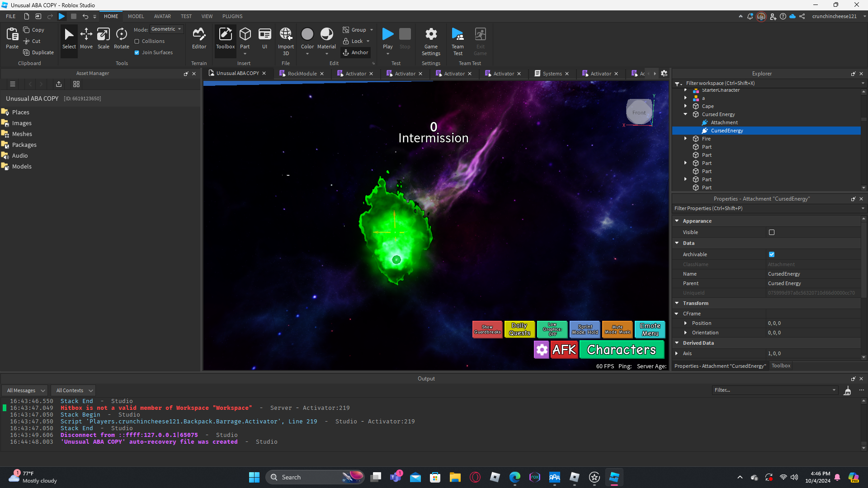The height and width of the screenshot is (488, 868).
Task: Open the All Contexts dropdown
Action: point(74,390)
